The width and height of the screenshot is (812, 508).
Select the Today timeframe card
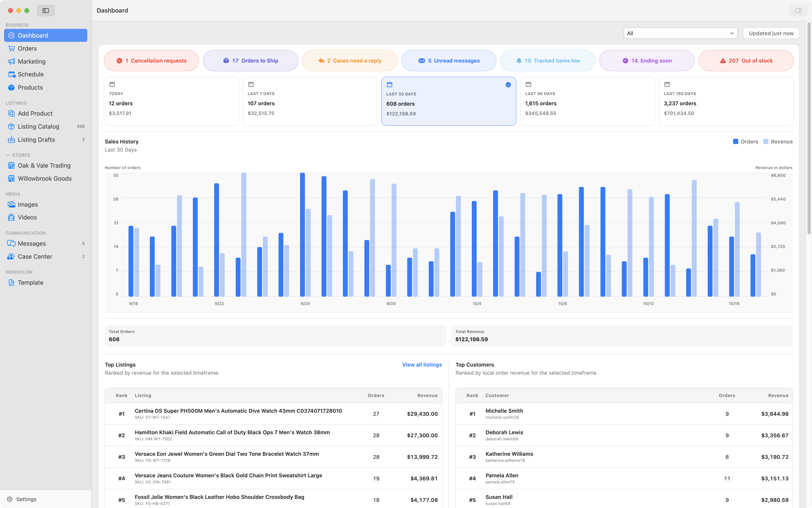point(171,101)
